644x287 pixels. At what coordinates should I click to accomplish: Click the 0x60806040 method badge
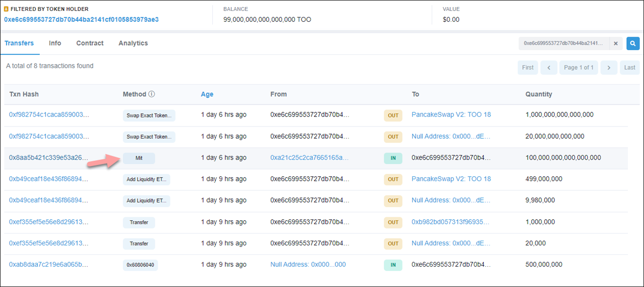pyautogui.click(x=140, y=265)
